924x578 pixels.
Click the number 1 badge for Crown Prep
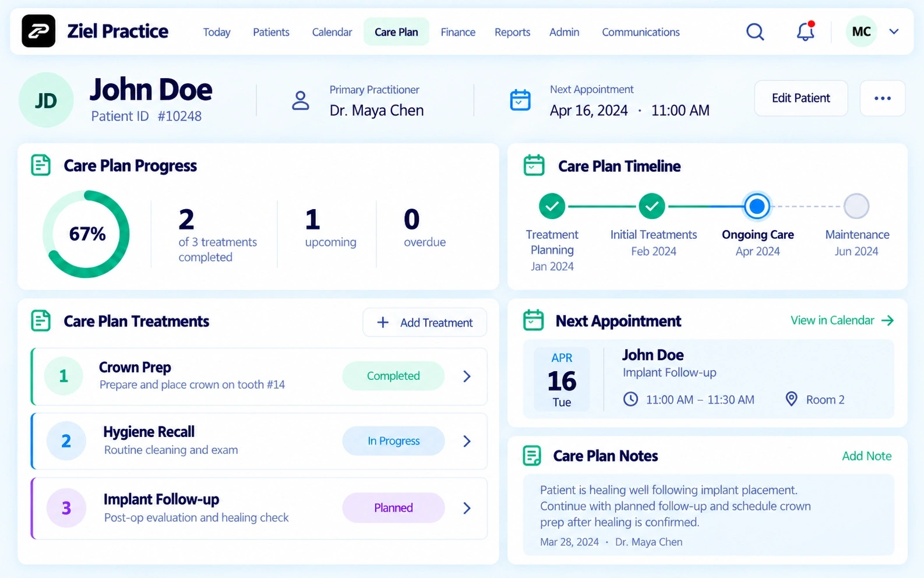(x=64, y=376)
